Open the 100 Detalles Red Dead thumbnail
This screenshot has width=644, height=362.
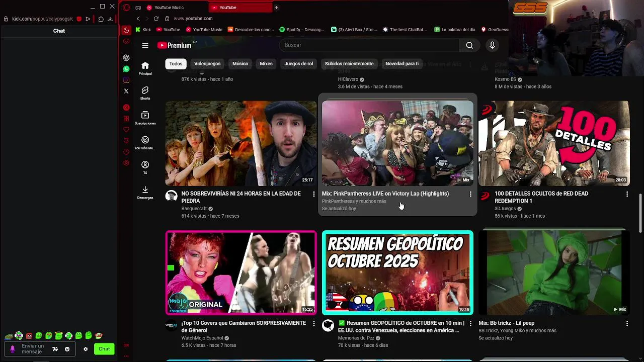554,143
